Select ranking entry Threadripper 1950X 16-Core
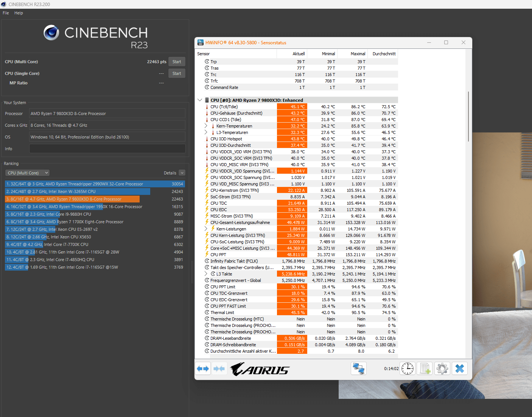This screenshot has height=417, width=532. tap(95, 207)
